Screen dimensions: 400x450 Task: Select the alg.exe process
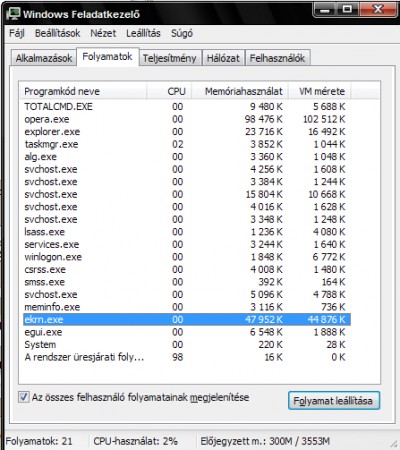(187, 157)
